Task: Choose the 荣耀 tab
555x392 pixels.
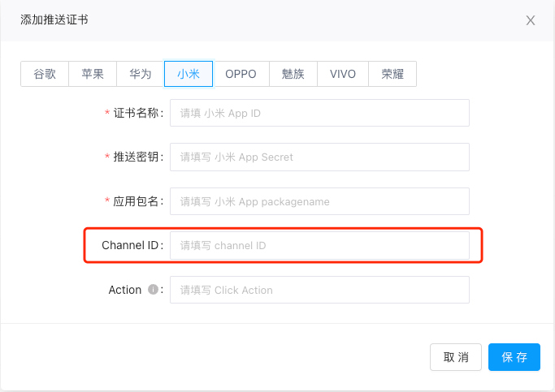Action: coord(392,74)
